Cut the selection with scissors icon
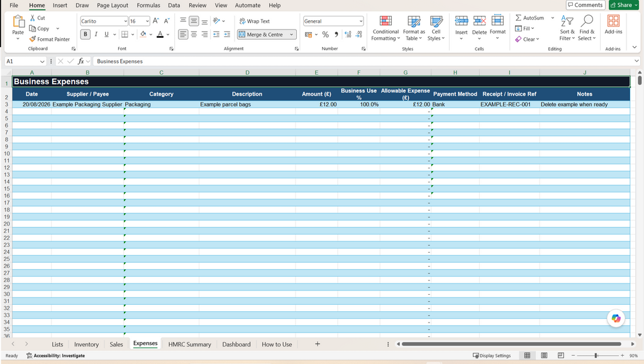The width and height of the screenshot is (644, 364). 33,18
